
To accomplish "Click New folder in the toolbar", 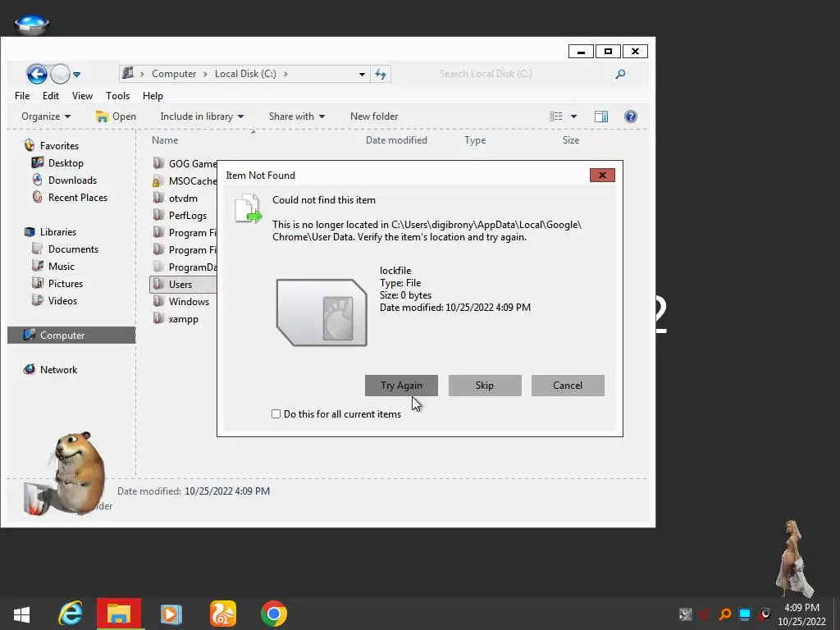I will (374, 116).
